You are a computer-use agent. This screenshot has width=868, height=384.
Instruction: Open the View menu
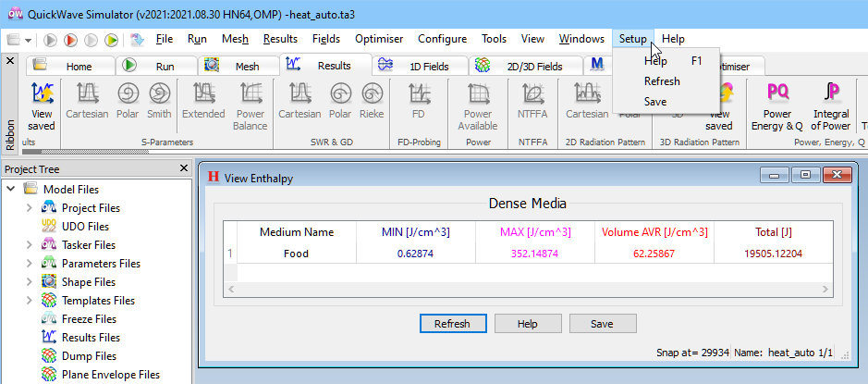[532, 39]
